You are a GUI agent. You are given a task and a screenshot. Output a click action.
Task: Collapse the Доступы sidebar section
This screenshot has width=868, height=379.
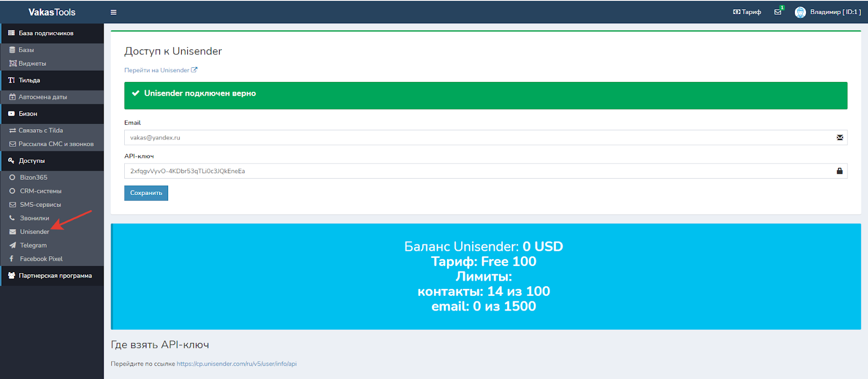click(x=31, y=161)
